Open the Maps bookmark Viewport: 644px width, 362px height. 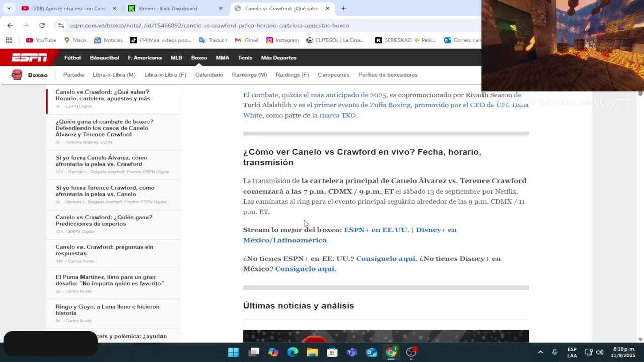[x=75, y=40]
